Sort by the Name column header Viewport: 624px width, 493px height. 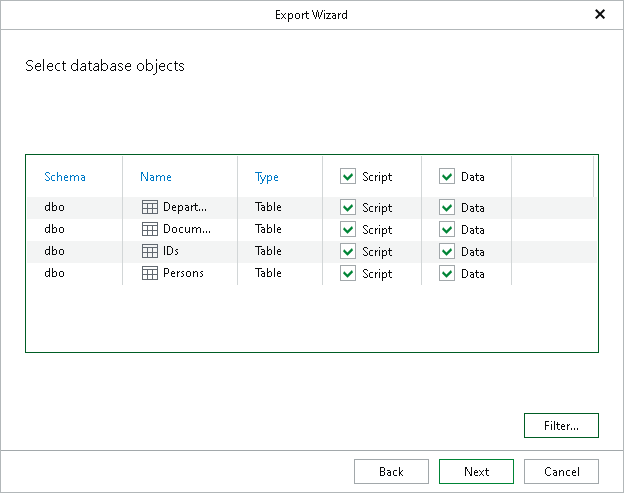(x=156, y=177)
